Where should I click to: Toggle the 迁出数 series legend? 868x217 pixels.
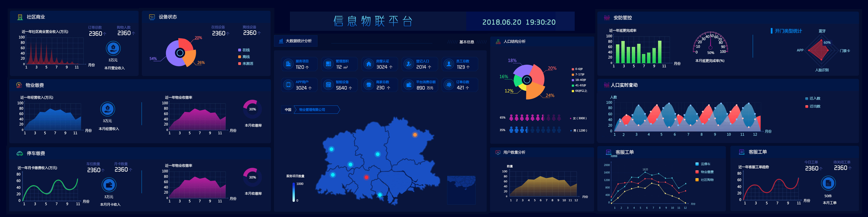pos(813,107)
